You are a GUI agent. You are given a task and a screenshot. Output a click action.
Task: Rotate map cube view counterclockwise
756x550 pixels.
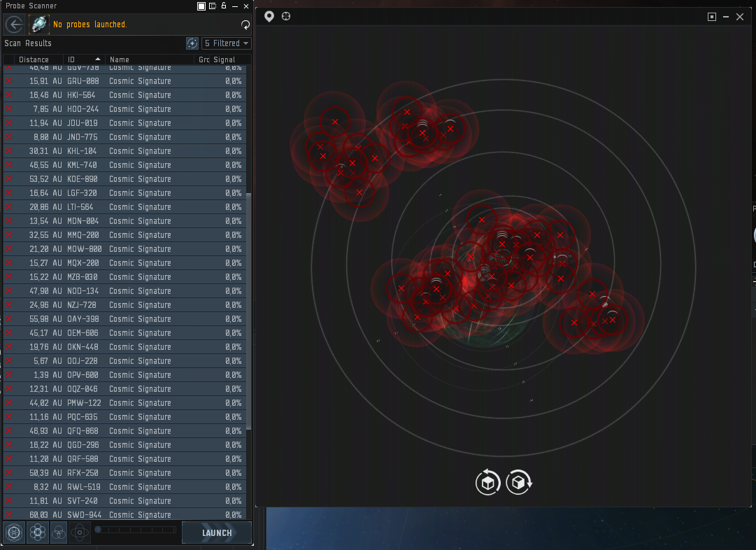click(488, 482)
